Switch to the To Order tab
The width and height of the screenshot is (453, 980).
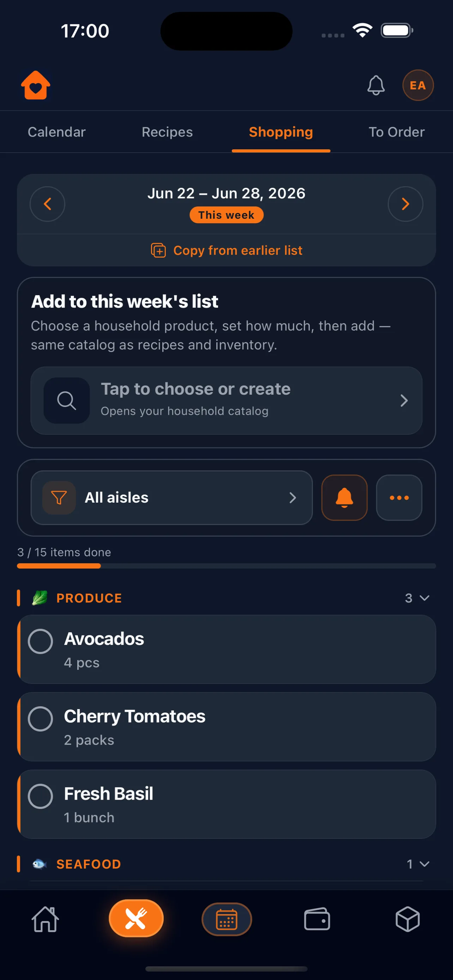[396, 132]
